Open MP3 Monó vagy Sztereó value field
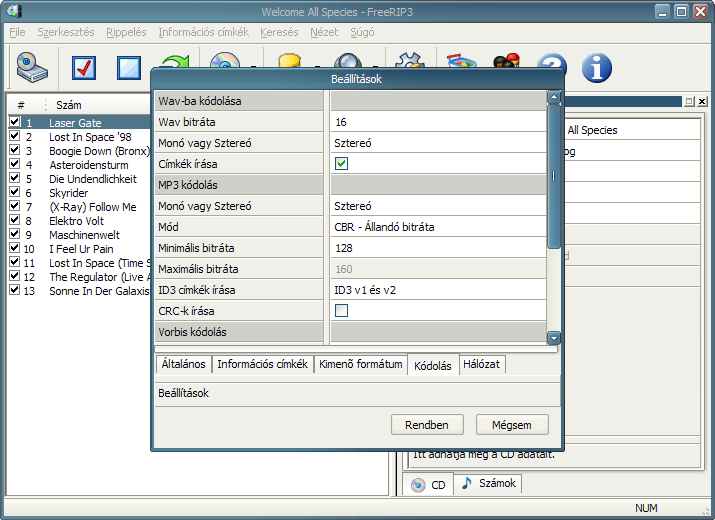This screenshot has height=520, width=715. pyautogui.click(x=438, y=206)
